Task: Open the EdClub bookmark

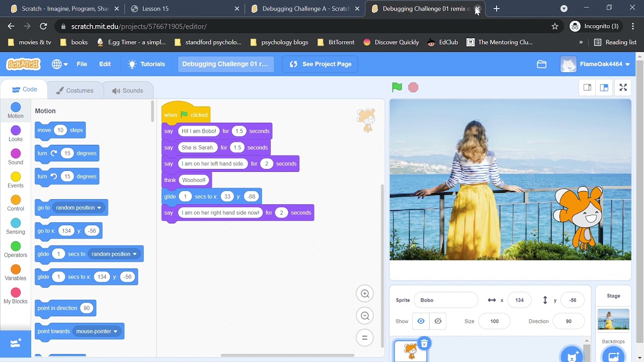Action: 443,42
